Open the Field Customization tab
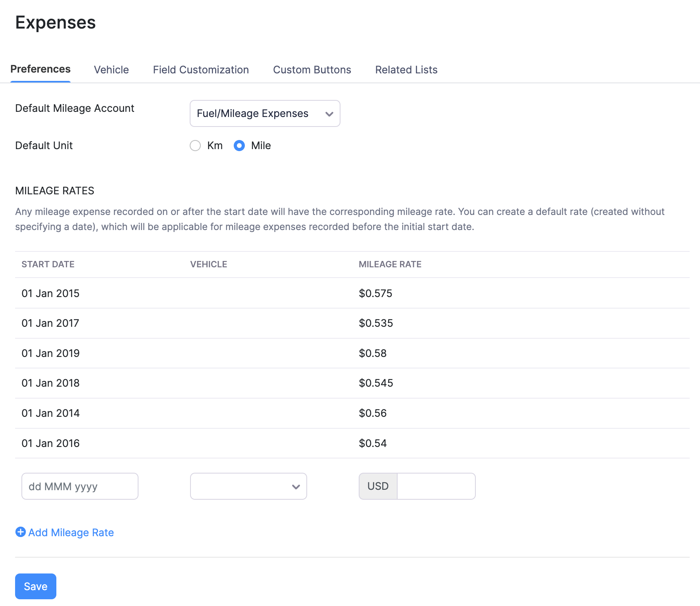The image size is (700, 606). 200,69
